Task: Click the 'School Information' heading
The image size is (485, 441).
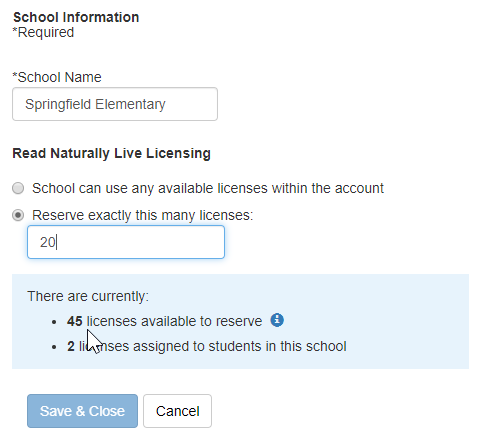Action: point(76,17)
